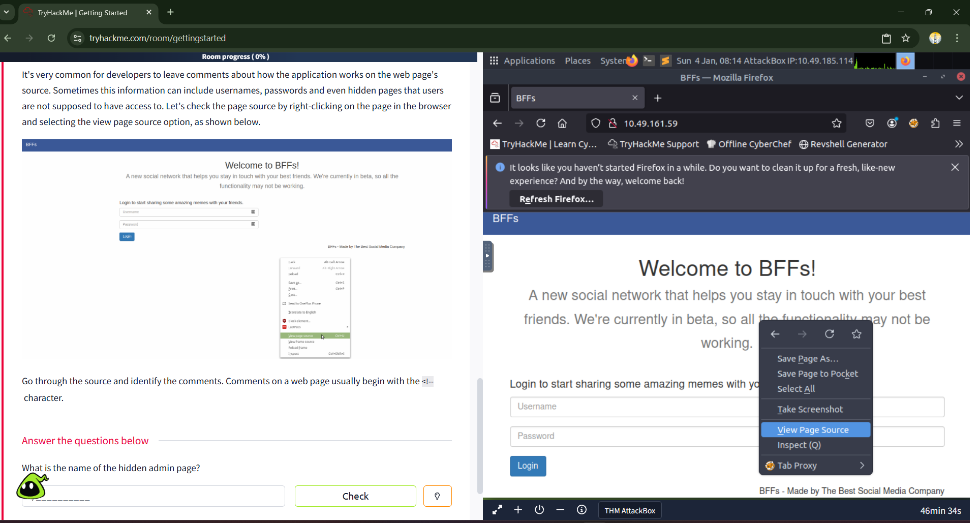The height and width of the screenshot is (523, 980).
Task: Expand Firefox list all tabs arrow
Action: coord(959,98)
